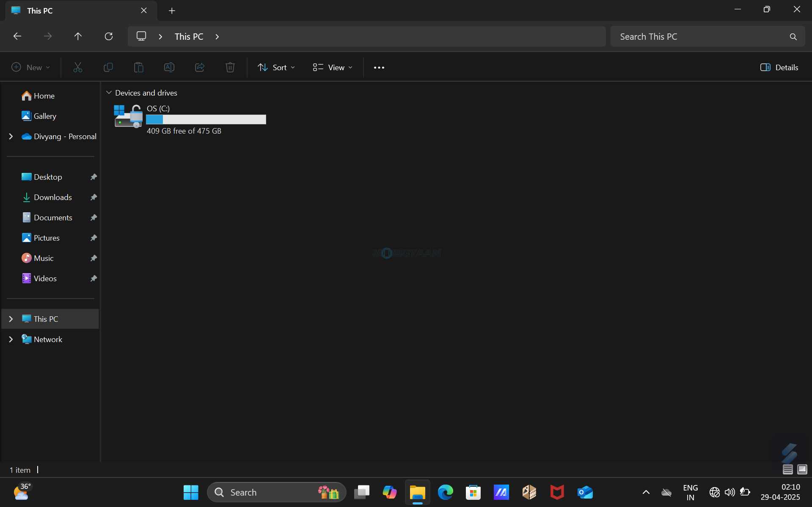Screen dimensions: 812x507
Task: Click the '1 item' status text
Action: coord(20,470)
